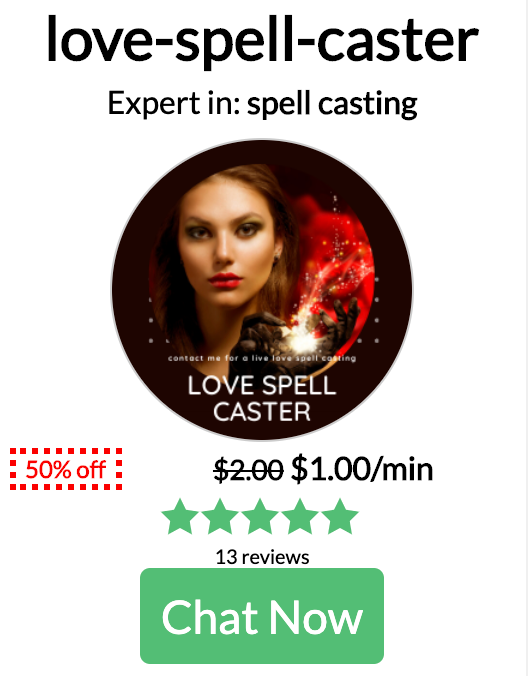Open the love-spell-caster profile title

263,40
